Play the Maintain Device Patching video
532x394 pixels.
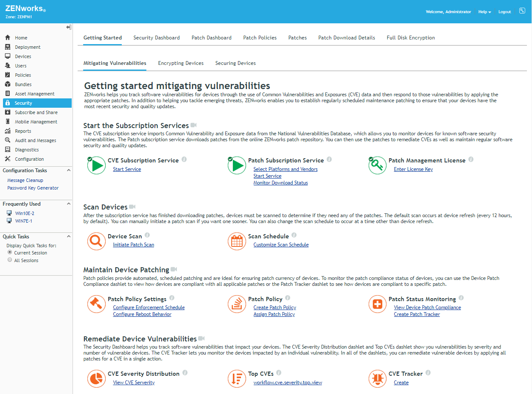pyautogui.click(x=174, y=269)
